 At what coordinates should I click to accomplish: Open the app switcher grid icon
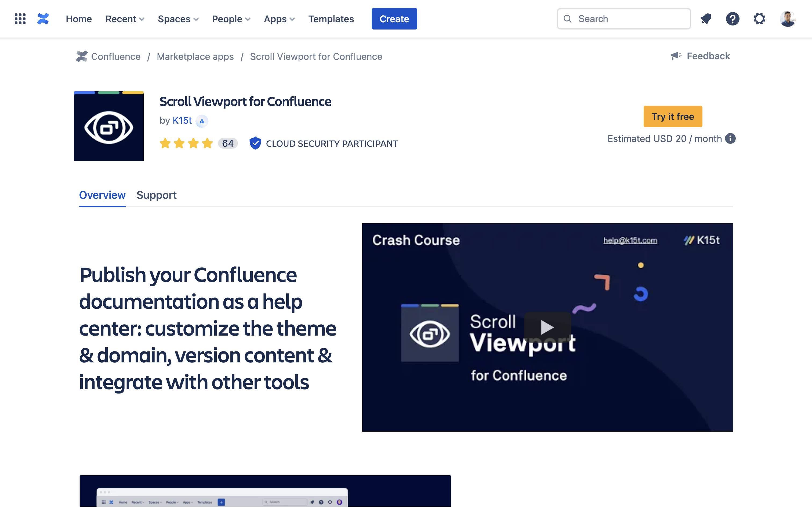point(20,19)
